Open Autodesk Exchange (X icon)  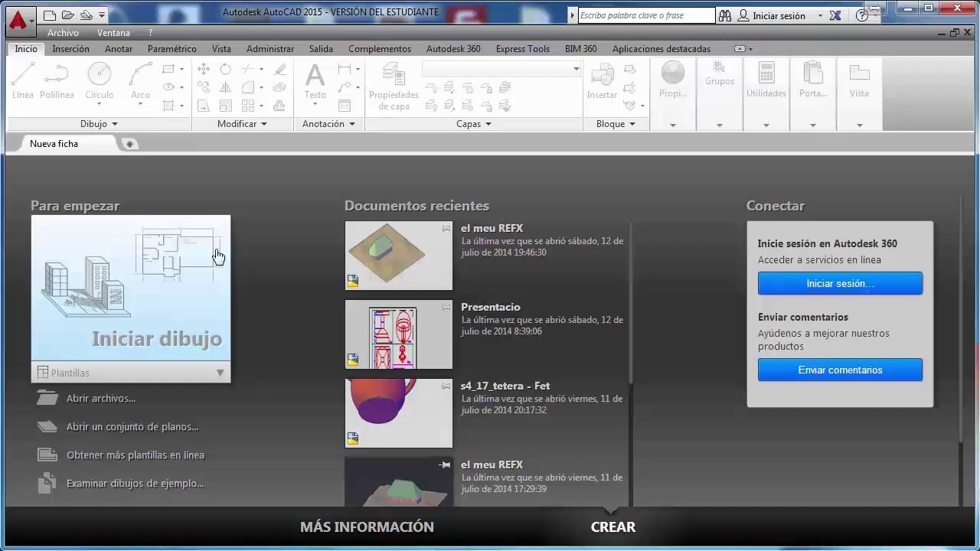point(835,15)
